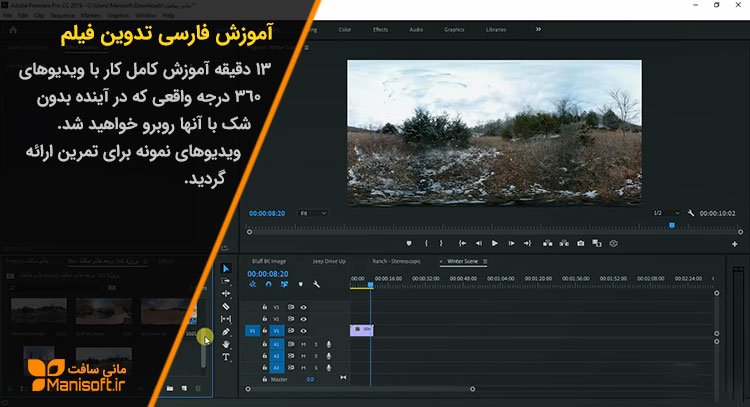Toggle A2 track targeting
The image size is (750, 407).
point(276,356)
